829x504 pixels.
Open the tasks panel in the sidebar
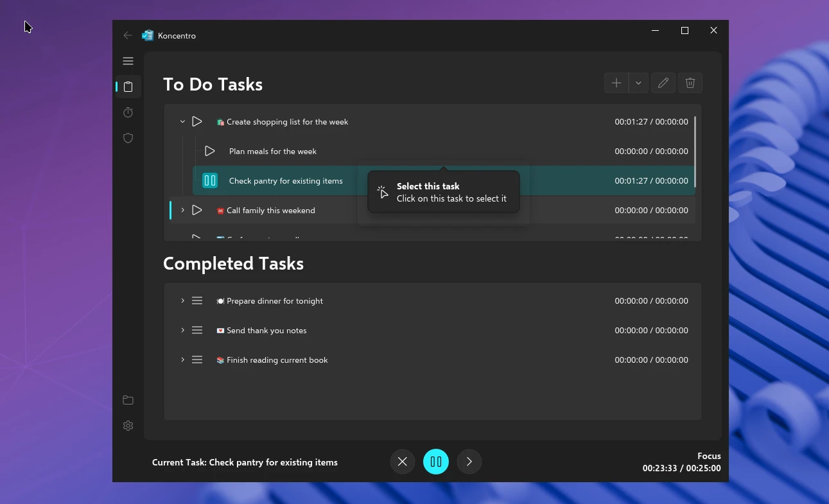128,86
